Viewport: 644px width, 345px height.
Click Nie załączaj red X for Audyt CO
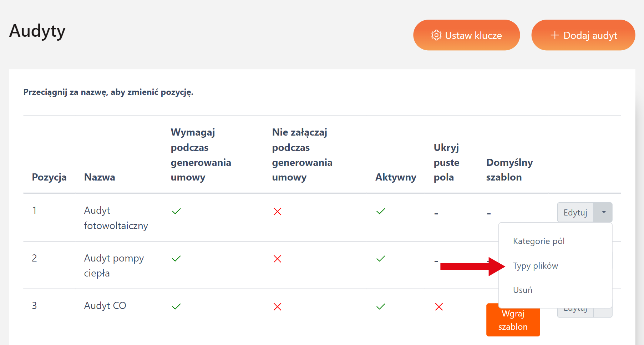(277, 307)
